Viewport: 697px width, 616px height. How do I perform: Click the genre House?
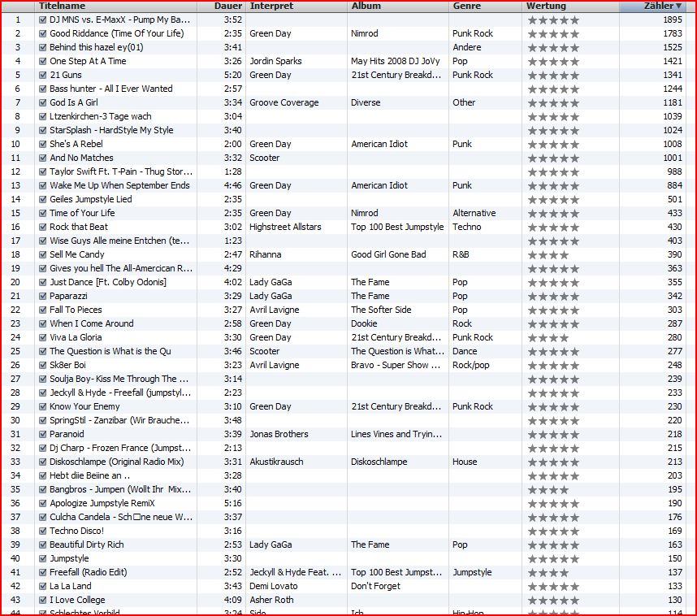point(465,462)
